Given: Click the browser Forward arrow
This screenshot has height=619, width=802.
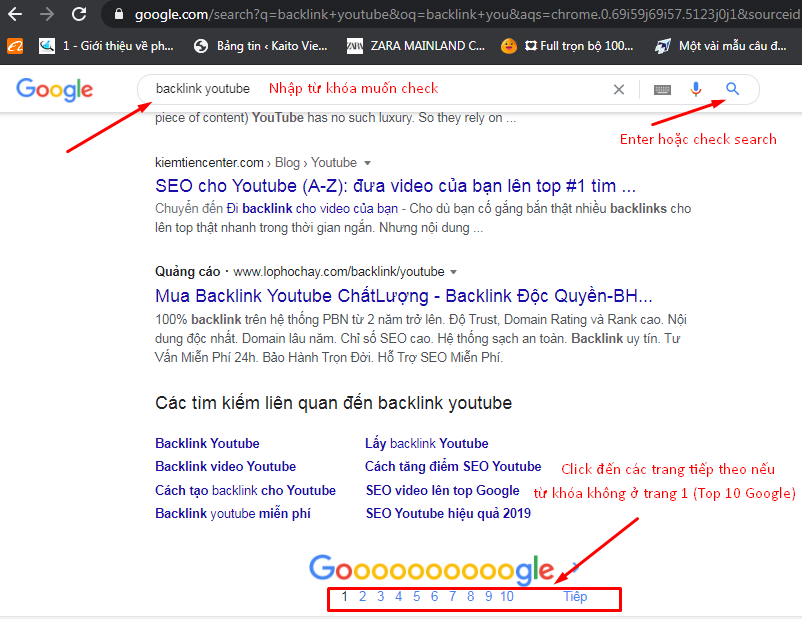Looking at the screenshot, I should pos(47,14).
